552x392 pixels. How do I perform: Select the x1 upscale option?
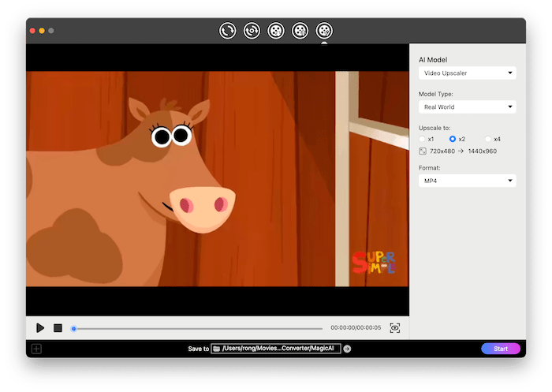point(423,139)
